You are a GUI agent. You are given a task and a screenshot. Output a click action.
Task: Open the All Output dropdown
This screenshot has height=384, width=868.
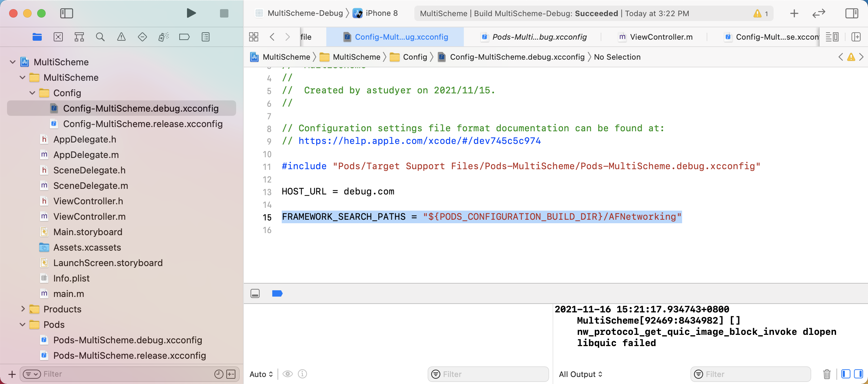[580, 374]
